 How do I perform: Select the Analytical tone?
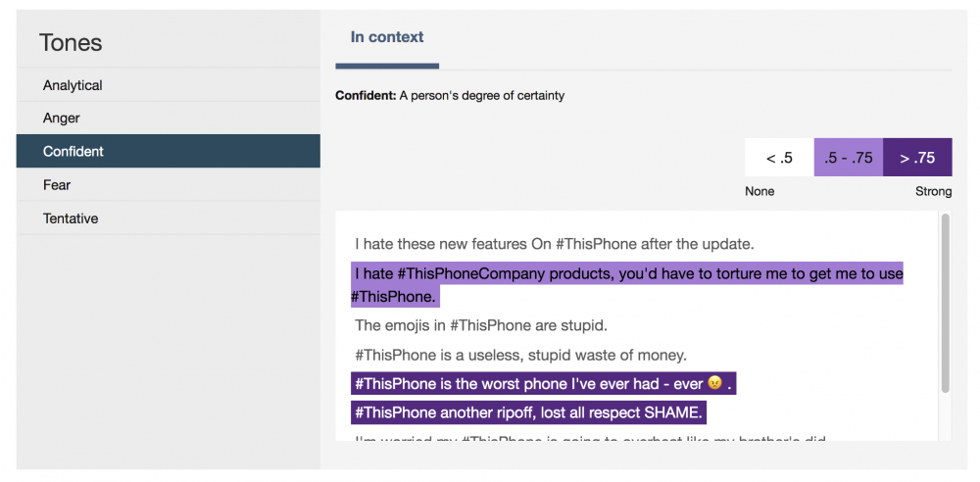tap(169, 85)
